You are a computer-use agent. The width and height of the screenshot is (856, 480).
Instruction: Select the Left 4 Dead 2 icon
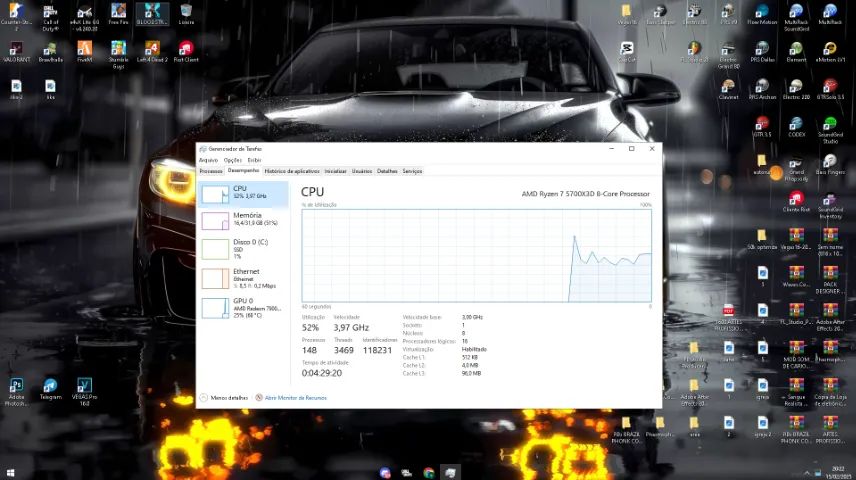tap(152, 52)
